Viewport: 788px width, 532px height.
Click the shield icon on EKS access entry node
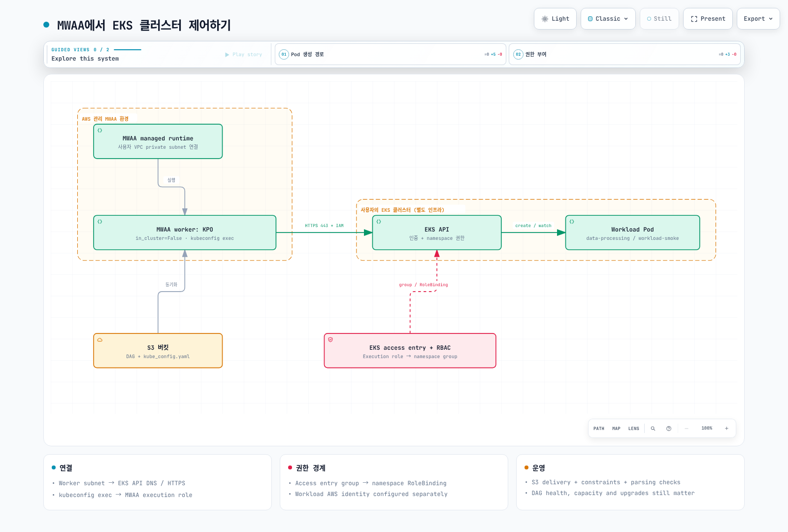point(330,339)
